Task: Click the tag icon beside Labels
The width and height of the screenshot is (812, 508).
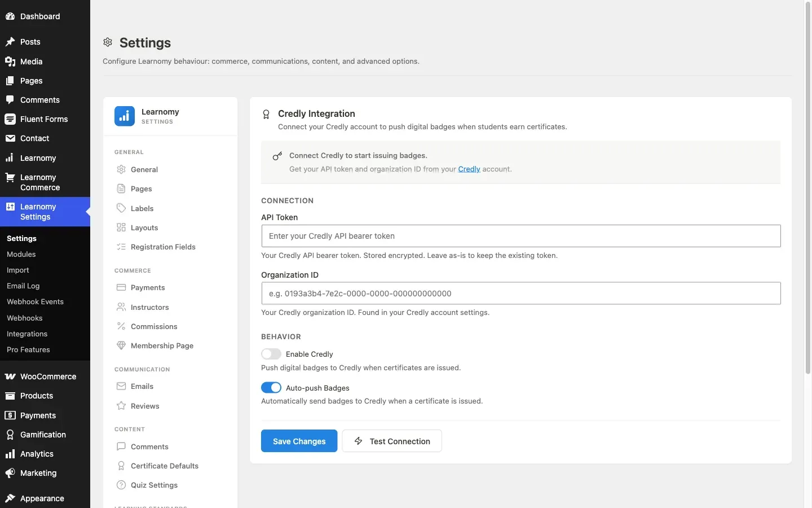Action: coord(121,208)
